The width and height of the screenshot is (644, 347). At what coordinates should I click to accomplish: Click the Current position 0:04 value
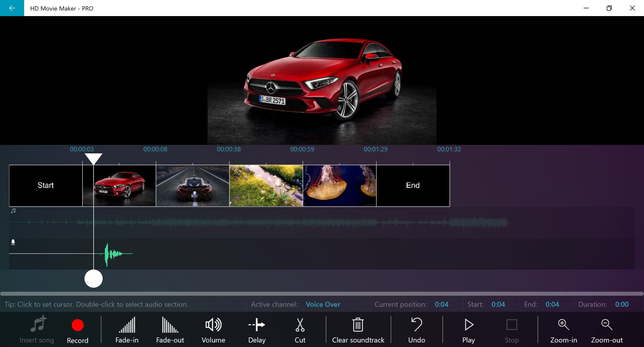(441, 304)
